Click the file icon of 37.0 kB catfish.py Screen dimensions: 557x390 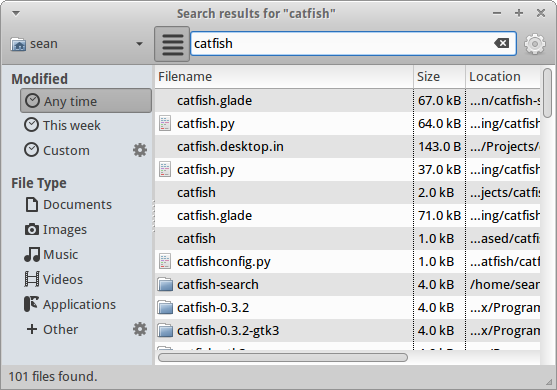(165, 169)
